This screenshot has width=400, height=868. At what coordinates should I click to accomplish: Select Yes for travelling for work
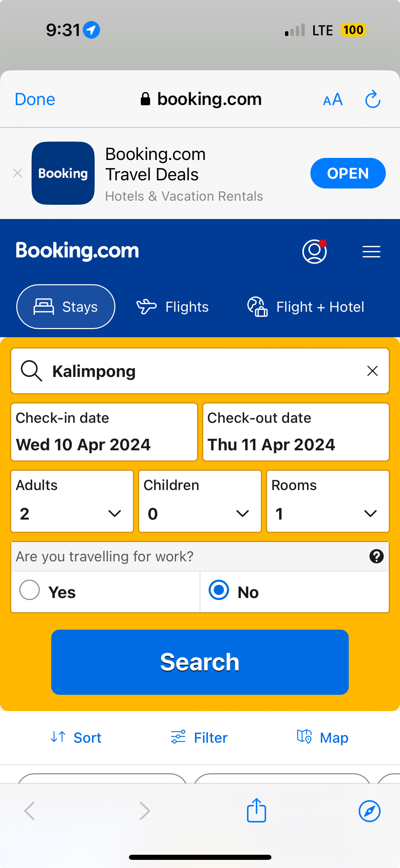tap(30, 590)
